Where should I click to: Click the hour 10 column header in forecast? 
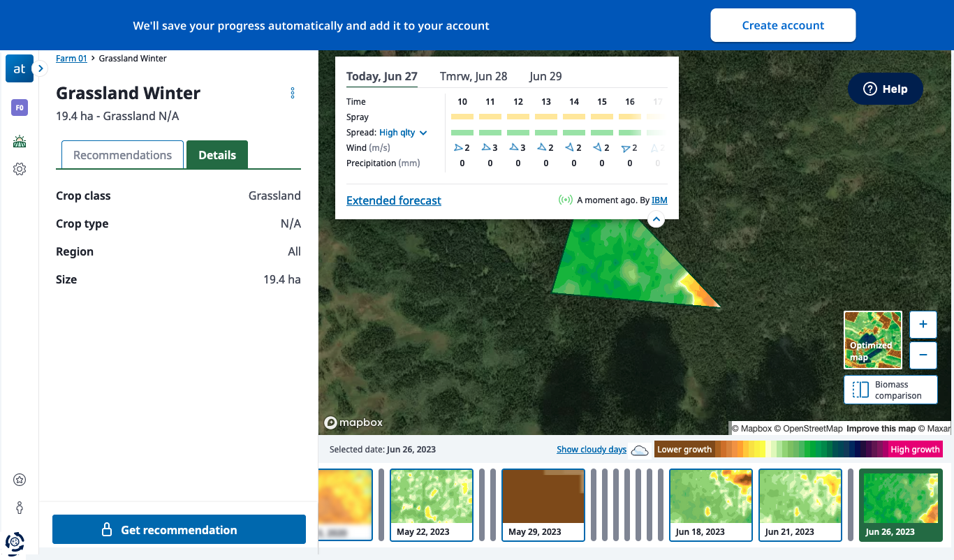(462, 102)
